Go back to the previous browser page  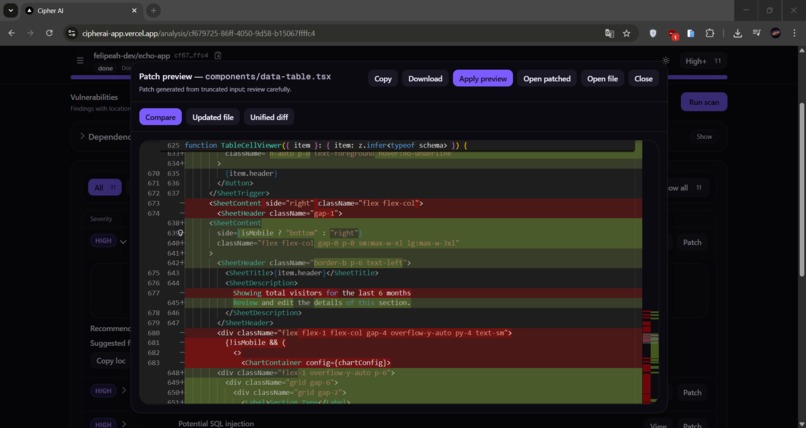click(x=11, y=33)
